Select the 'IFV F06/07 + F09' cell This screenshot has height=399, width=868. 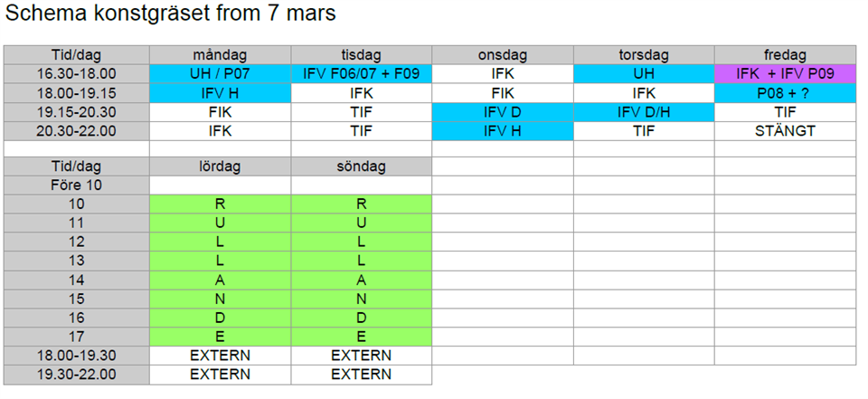click(362, 74)
